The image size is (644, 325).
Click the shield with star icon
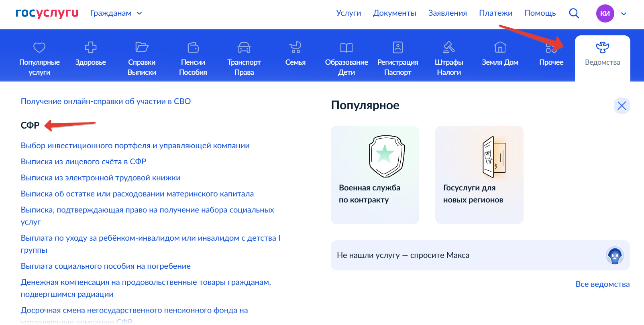click(x=387, y=156)
